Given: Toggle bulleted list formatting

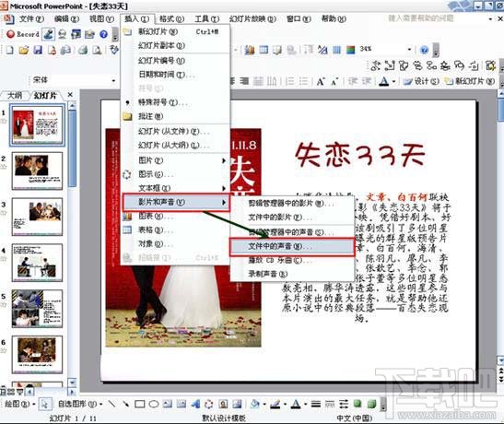Looking at the screenshot, I should pos(304,82).
